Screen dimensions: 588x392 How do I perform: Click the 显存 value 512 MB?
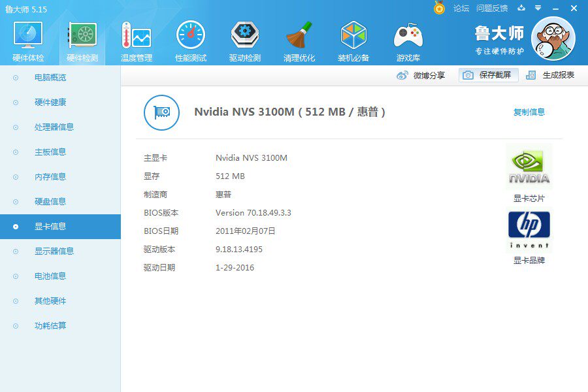[230, 176]
